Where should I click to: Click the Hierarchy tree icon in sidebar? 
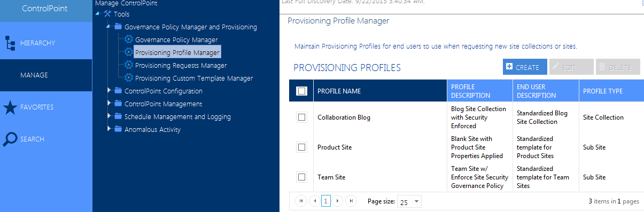pyautogui.click(x=10, y=43)
